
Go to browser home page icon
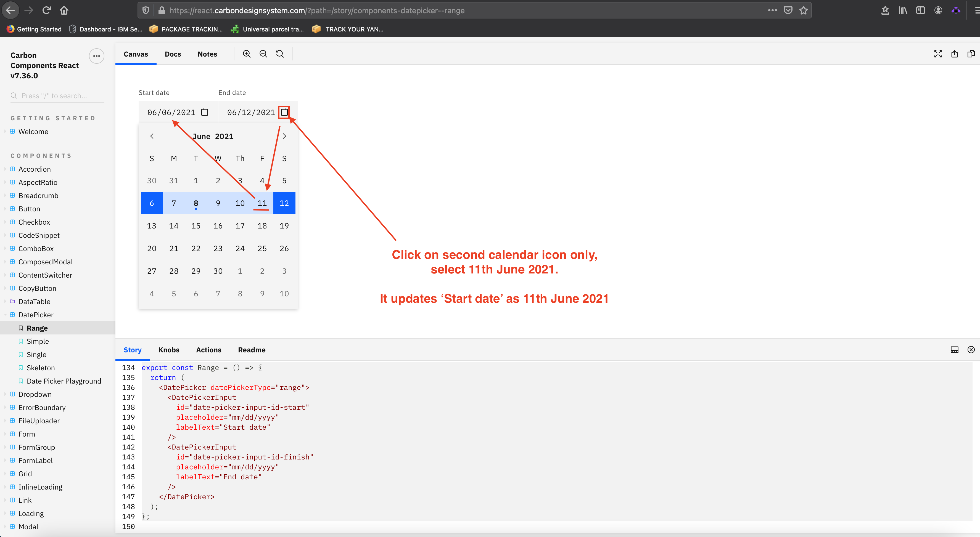64,10
